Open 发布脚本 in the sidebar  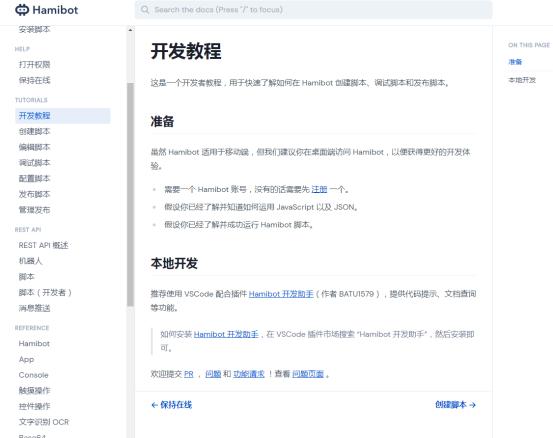pyautogui.click(x=35, y=194)
